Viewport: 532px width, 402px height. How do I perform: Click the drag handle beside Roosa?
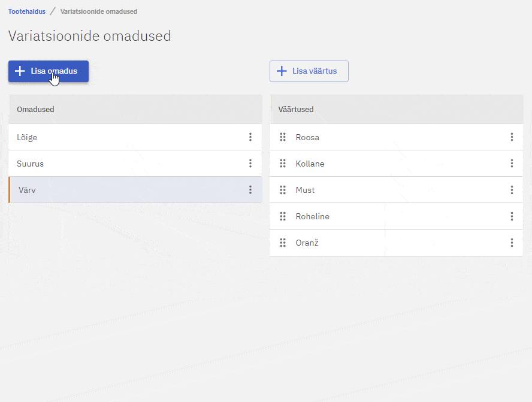click(x=283, y=137)
